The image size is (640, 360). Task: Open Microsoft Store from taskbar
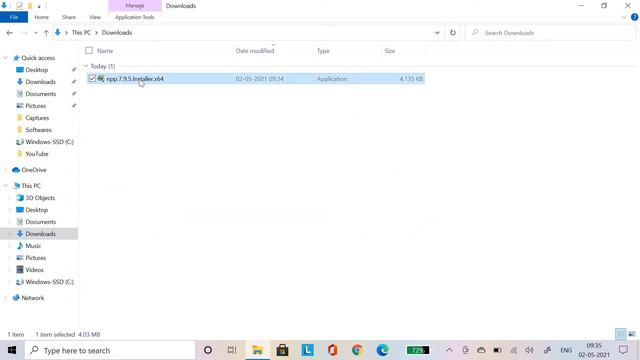coord(282,350)
